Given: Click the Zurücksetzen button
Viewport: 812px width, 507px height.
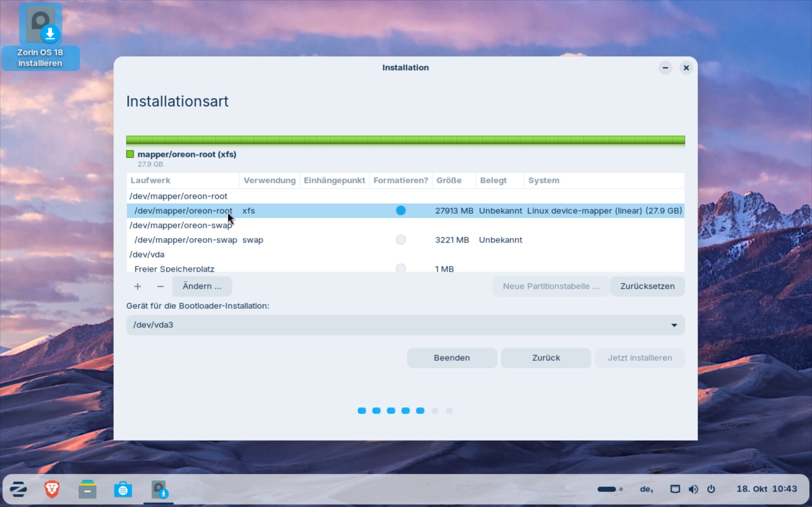Looking at the screenshot, I should [x=647, y=286].
